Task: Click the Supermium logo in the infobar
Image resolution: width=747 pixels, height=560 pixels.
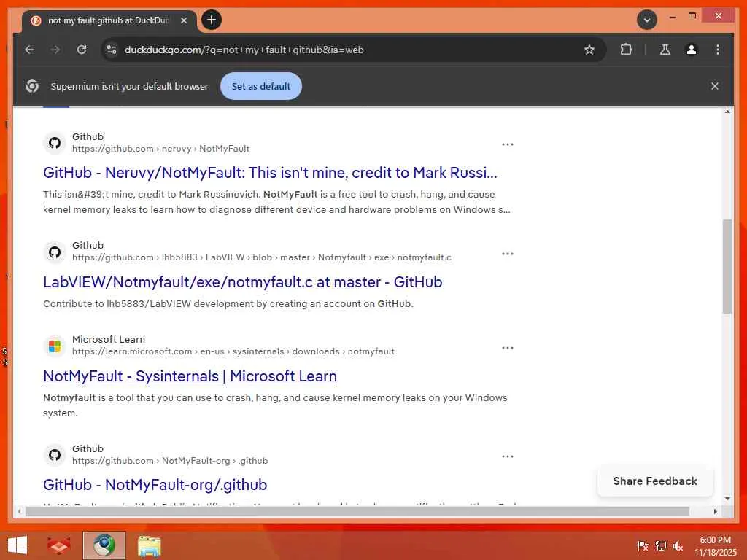Action: tap(32, 86)
